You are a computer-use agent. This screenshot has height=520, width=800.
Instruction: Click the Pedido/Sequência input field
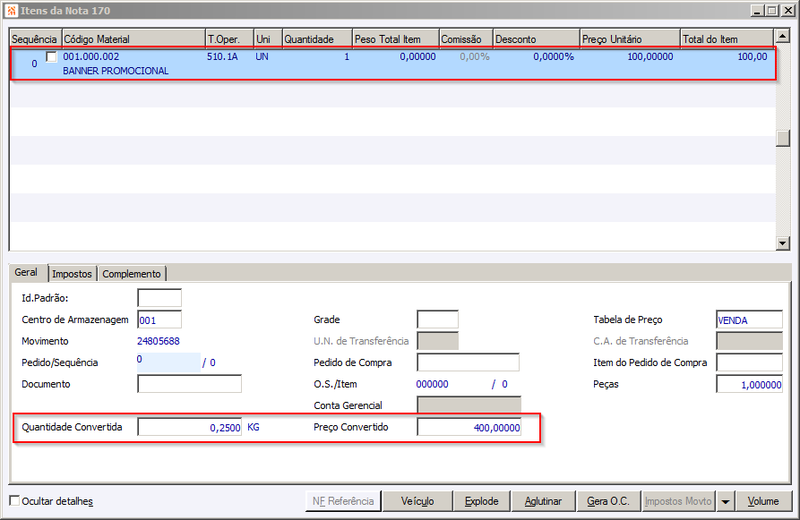(169, 362)
